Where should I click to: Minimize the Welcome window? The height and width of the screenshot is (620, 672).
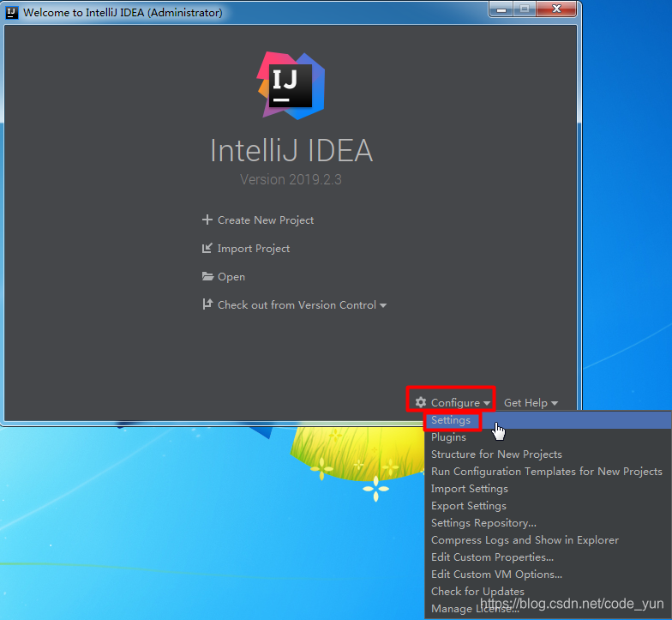point(501,9)
